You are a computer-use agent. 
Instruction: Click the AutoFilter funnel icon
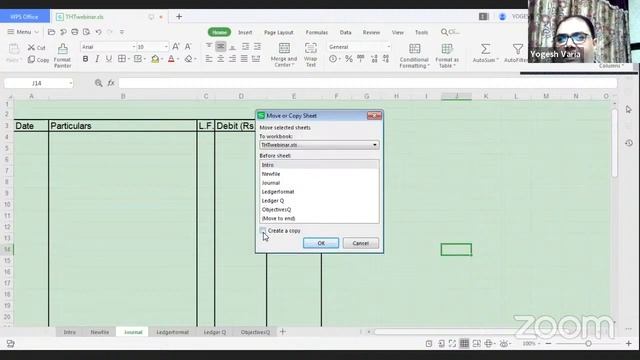[x=518, y=49]
